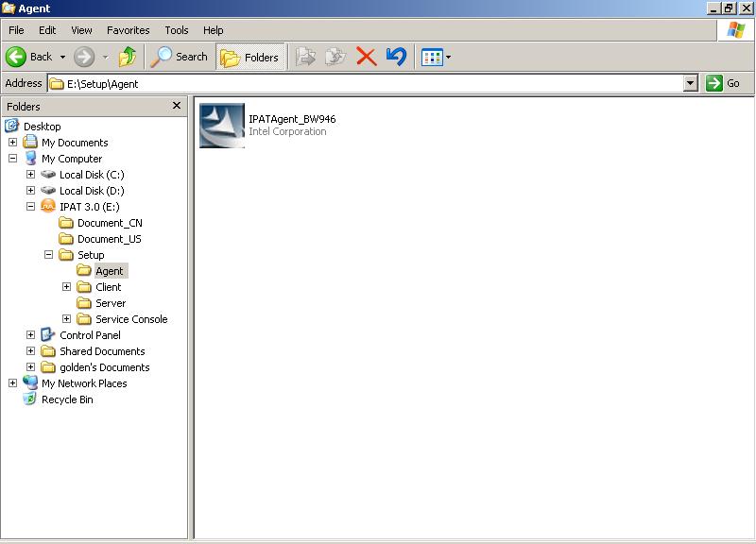Viewport: 756px width, 544px height.
Task: Open Back history dropdown arrow
Action: point(62,57)
